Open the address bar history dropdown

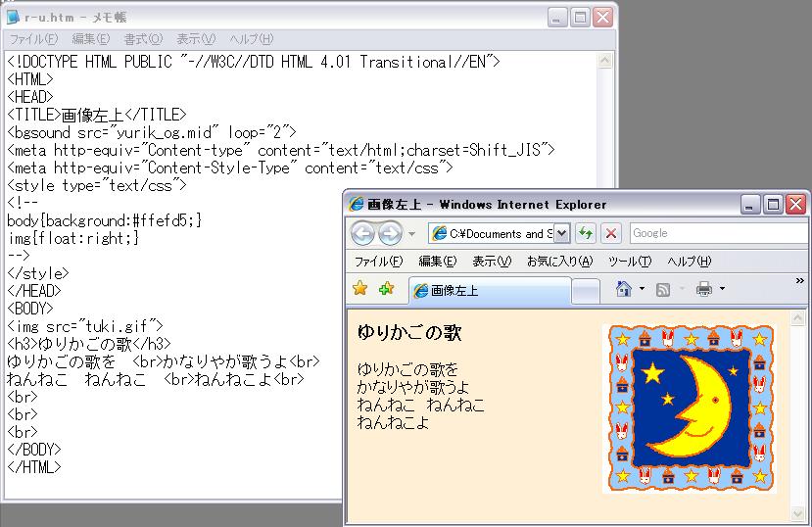click(x=562, y=233)
